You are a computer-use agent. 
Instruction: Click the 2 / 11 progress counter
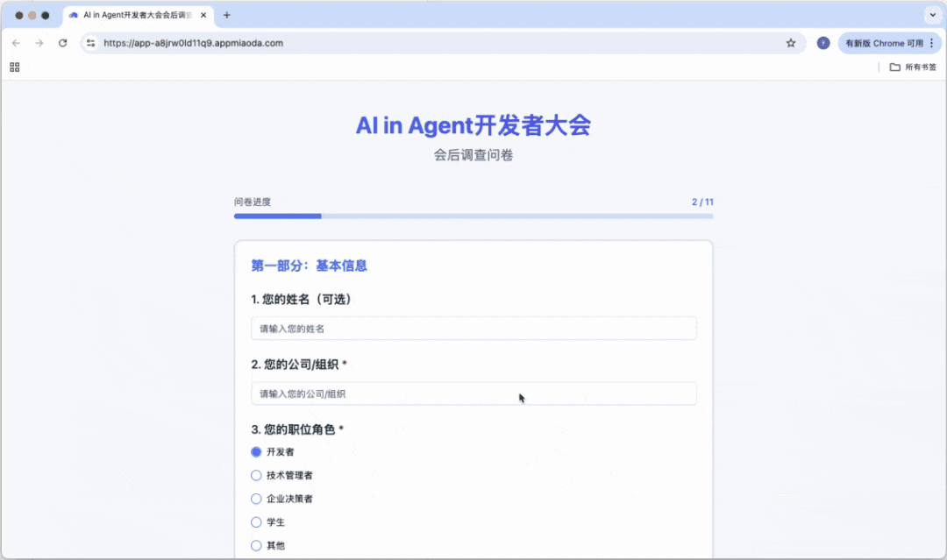pyautogui.click(x=702, y=202)
